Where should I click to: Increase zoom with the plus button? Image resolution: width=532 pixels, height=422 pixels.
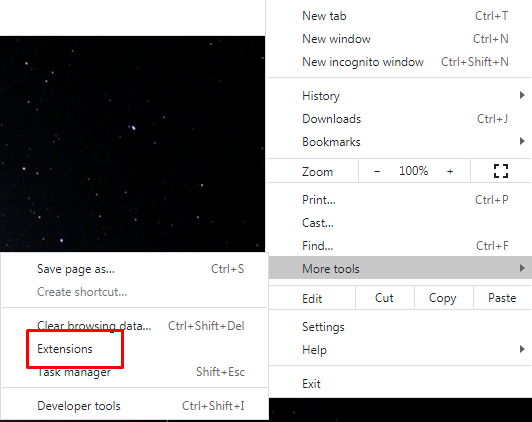(450, 171)
